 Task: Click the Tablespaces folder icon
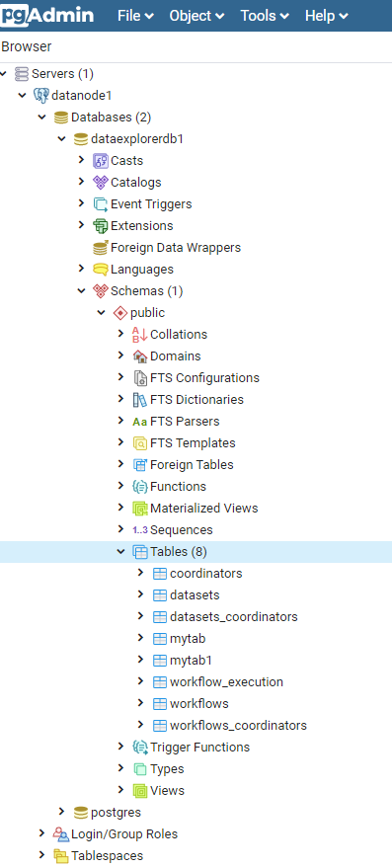point(61,856)
